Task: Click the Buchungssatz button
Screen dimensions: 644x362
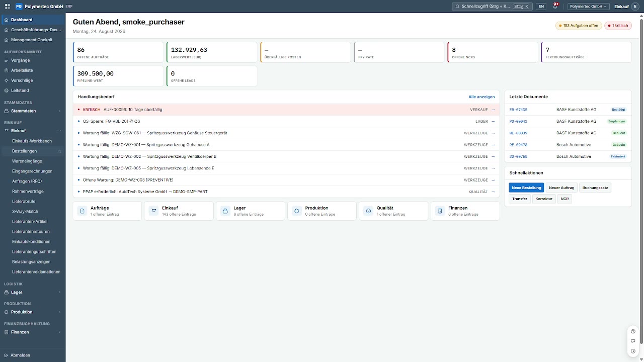Action: [595, 188]
